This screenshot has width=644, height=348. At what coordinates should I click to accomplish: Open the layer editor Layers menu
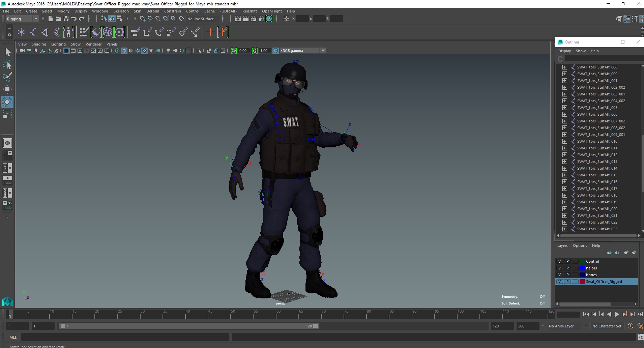[x=562, y=245]
